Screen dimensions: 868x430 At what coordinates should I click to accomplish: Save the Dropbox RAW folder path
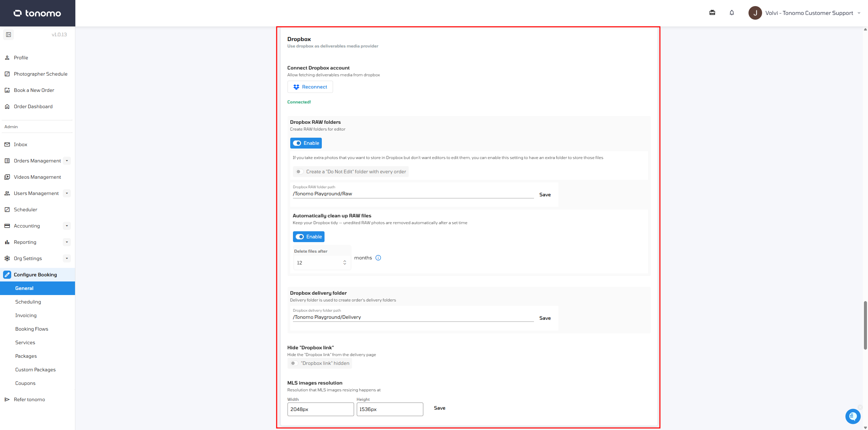click(545, 195)
